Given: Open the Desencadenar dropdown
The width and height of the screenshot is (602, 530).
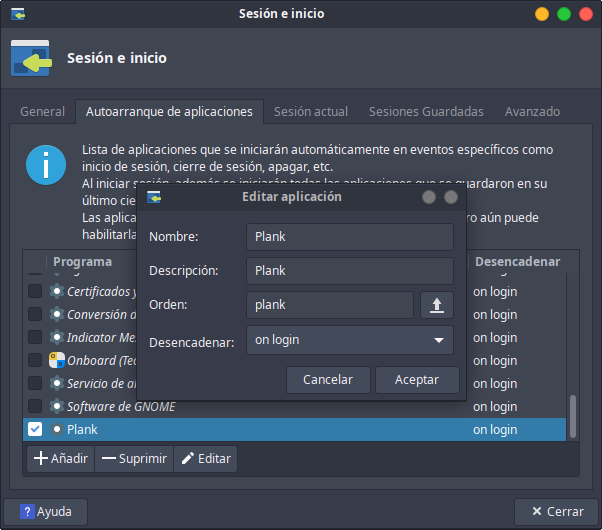Looking at the screenshot, I should [x=349, y=340].
